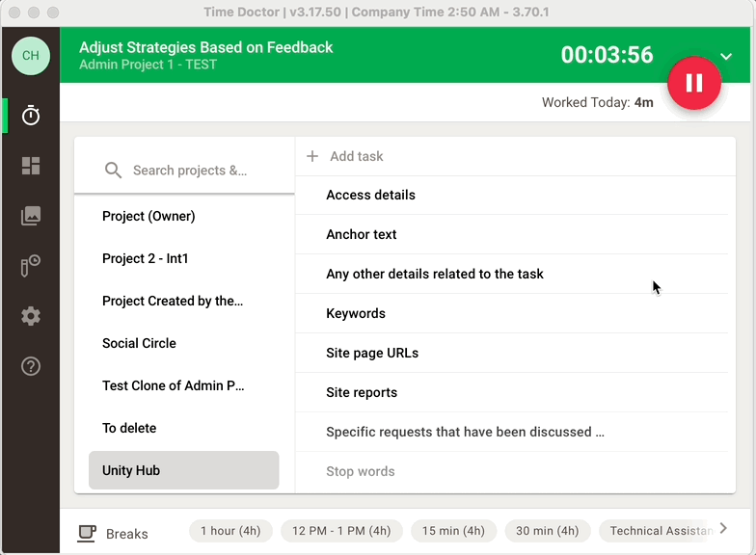Start the 15 min break
The width and height of the screenshot is (756, 555).
(x=453, y=531)
